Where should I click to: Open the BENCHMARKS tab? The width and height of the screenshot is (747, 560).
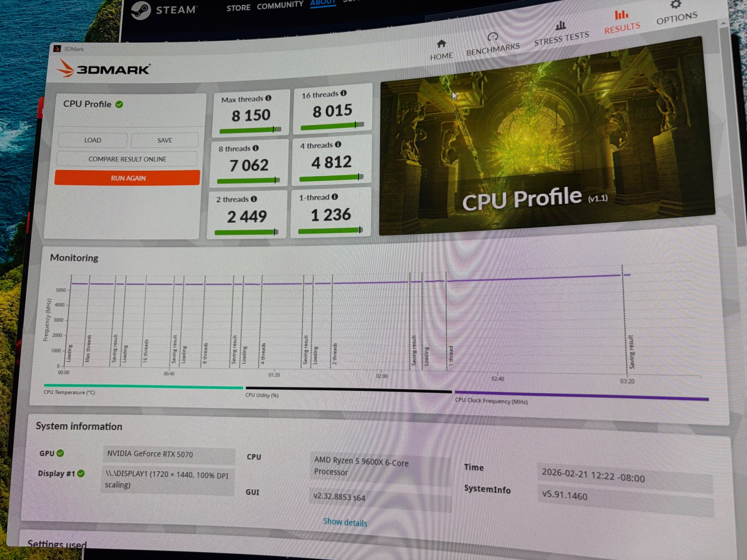(x=493, y=44)
